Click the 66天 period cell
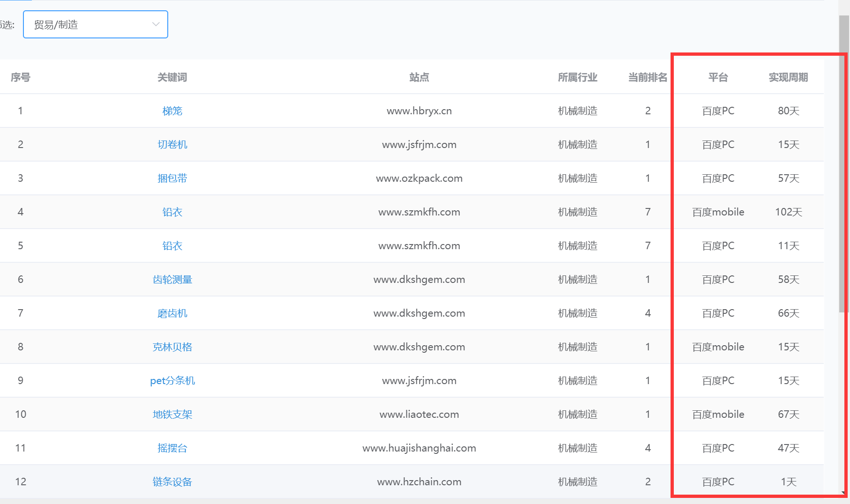The height and width of the screenshot is (504, 850). click(x=788, y=313)
